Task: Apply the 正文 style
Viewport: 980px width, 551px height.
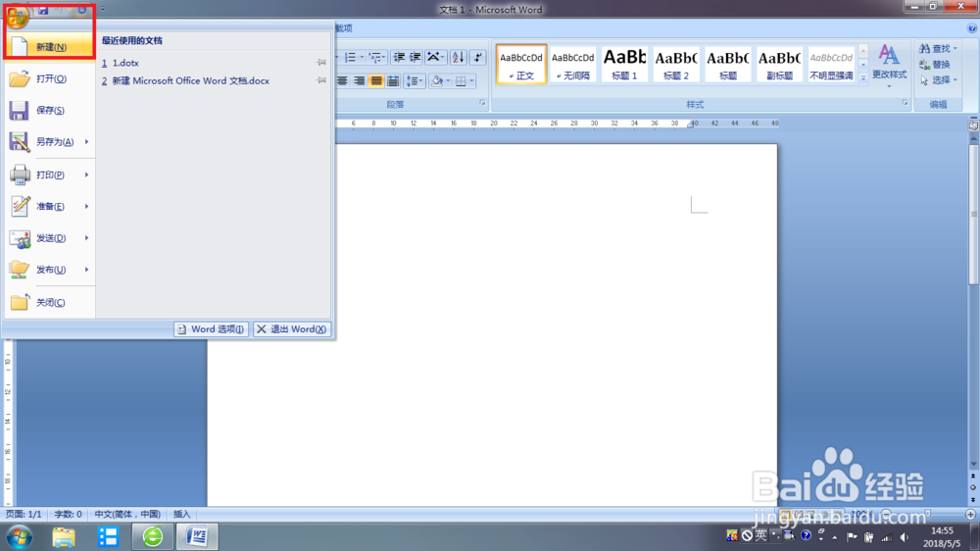Action: click(521, 65)
